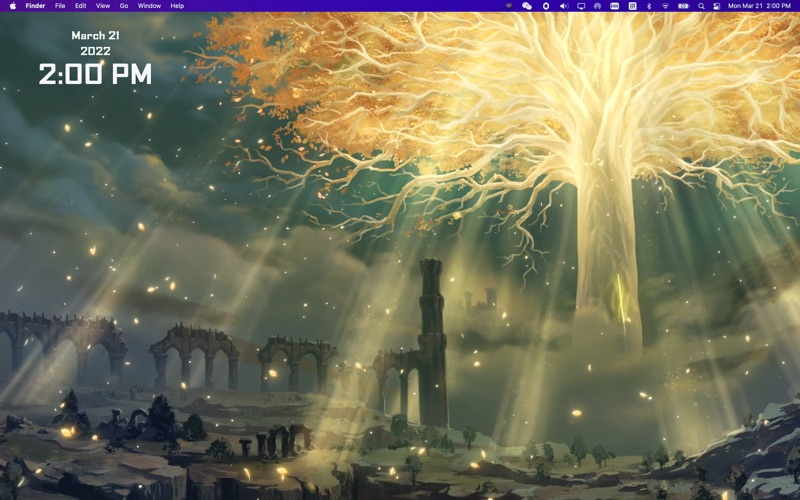This screenshot has height=500, width=800.
Task: Click the display mirroring icon
Action: pyautogui.click(x=581, y=6)
